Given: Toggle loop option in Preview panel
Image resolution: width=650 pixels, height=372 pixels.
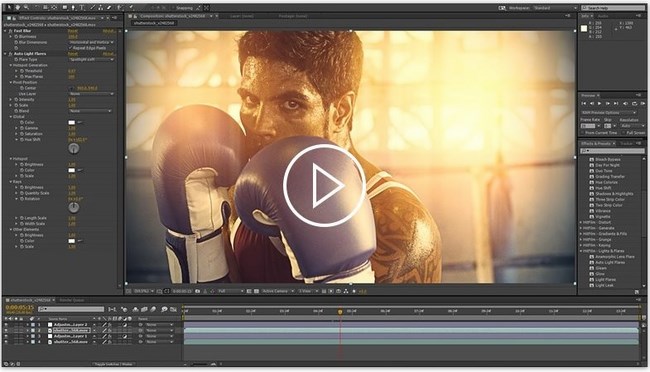Looking at the screenshot, I should click(x=634, y=104).
